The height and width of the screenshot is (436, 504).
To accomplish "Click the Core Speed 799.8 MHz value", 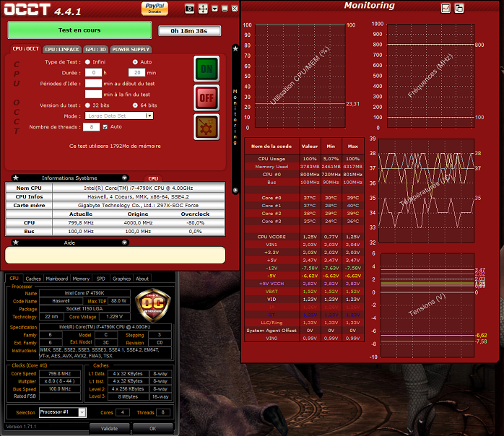I will [x=59, y=374].
